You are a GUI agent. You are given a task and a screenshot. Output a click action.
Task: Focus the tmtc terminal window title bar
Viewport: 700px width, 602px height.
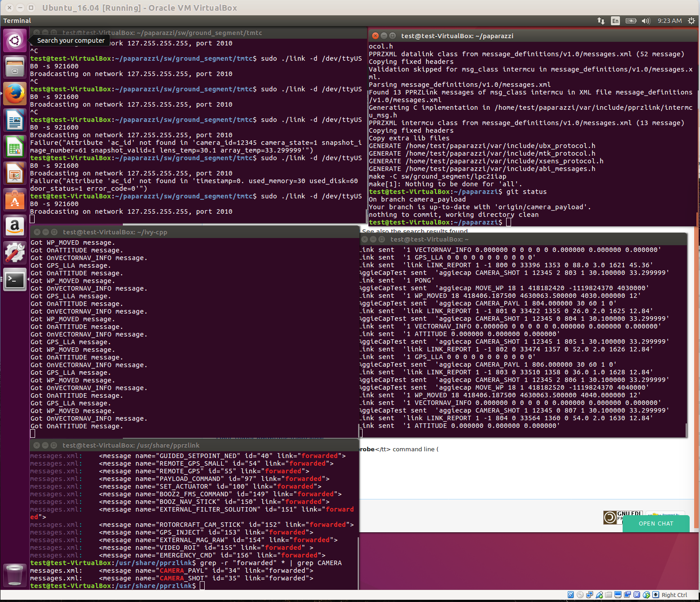tap(198, 33)
